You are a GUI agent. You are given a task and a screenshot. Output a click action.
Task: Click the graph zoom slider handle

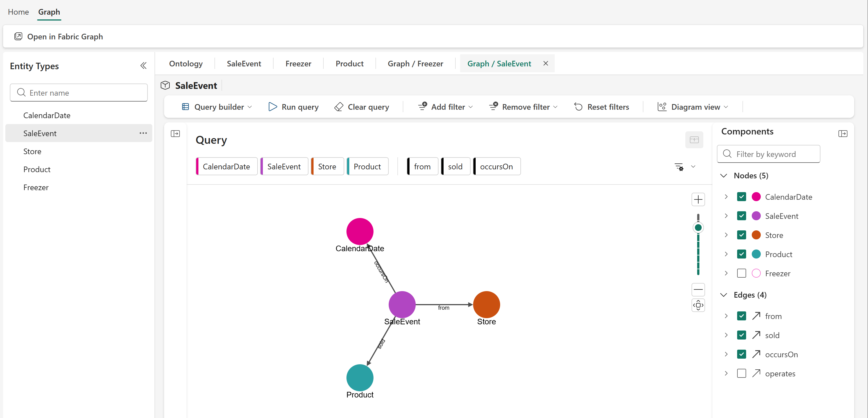[x=698, y=228]
